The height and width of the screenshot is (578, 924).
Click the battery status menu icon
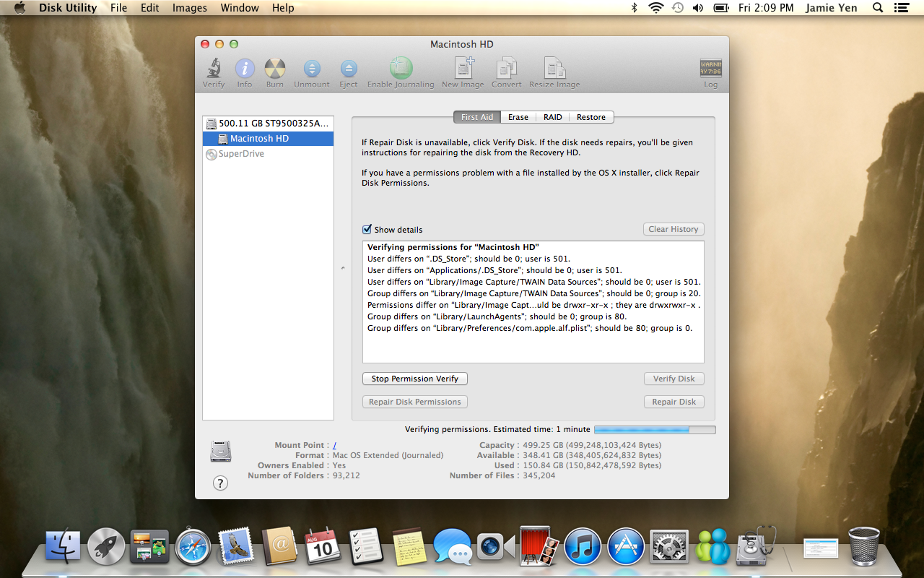[x=720, y=8]
